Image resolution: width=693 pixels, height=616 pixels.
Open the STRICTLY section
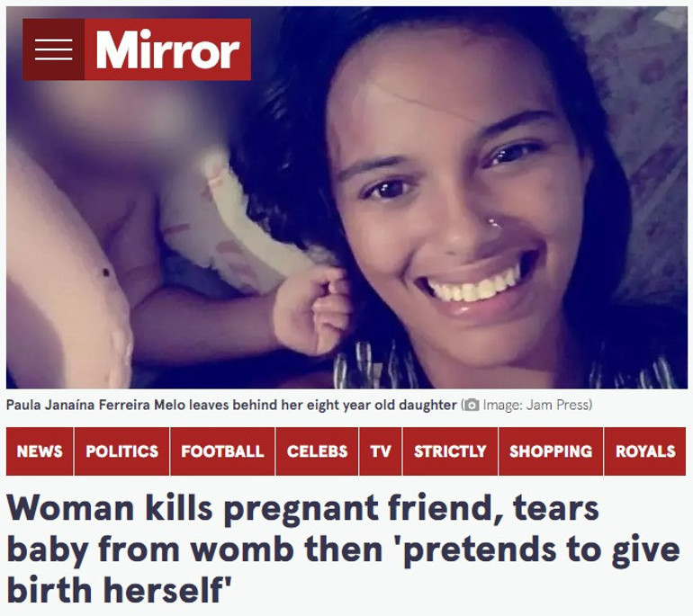pos(450,451)
